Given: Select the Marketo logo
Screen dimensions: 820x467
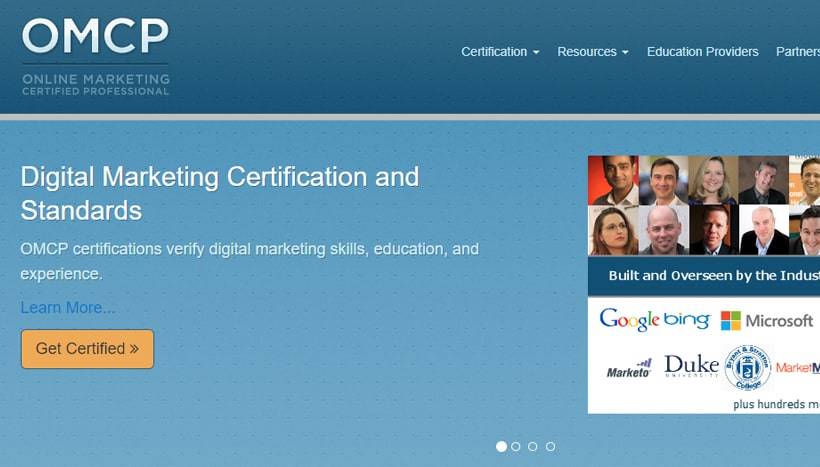Looking at the screenshot, I should [629, 370].
